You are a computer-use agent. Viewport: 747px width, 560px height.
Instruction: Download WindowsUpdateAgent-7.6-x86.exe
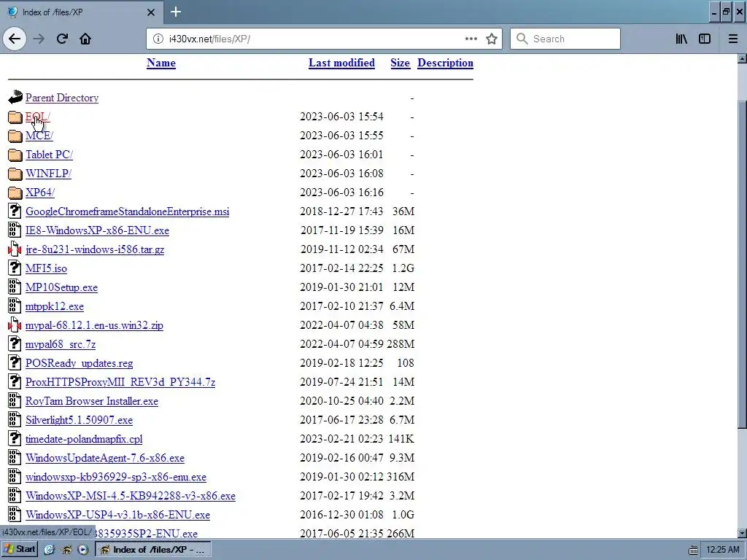coord(105,459)
